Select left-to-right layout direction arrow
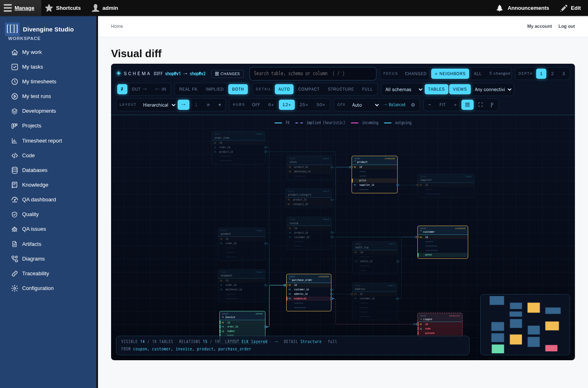The height and width of the screenshot is (388, 588). point(183,105)
